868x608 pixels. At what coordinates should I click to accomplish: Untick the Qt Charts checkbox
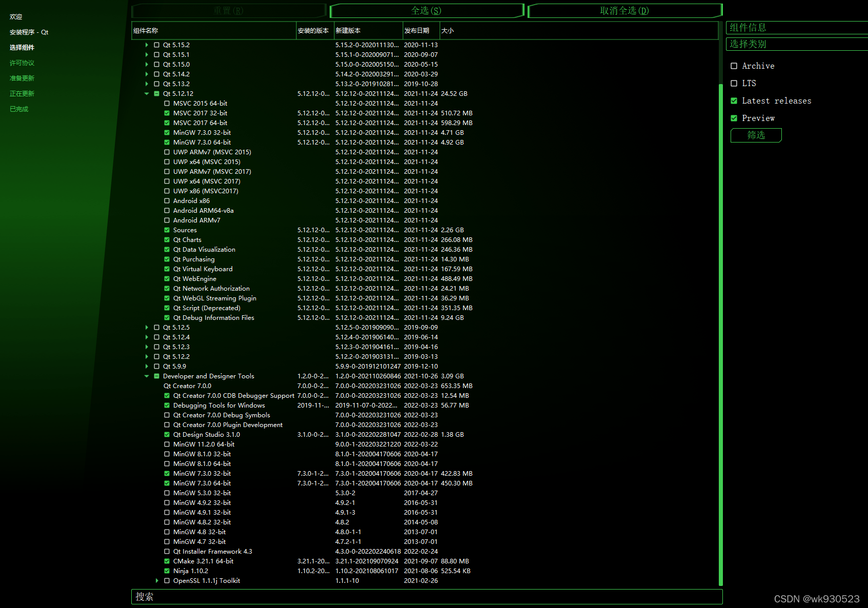(167, 240)
